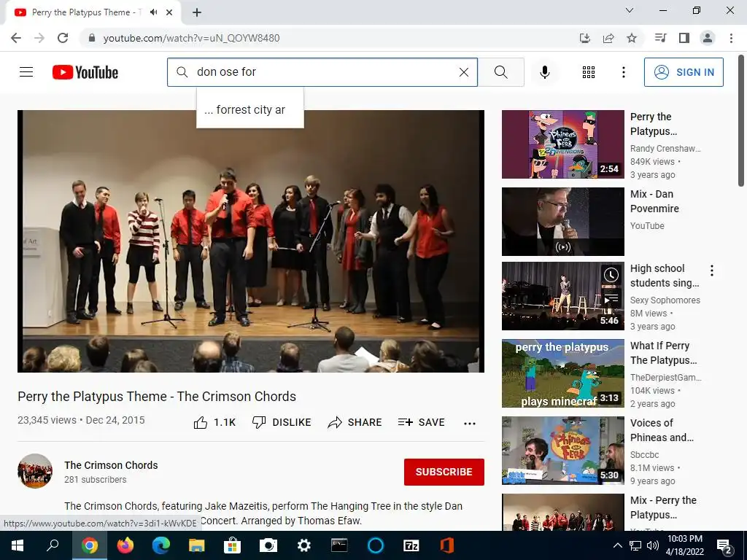The height and width of the screenshot is (560, 747).
Task: Run search with the magnifier button
Action: (500, 72)
